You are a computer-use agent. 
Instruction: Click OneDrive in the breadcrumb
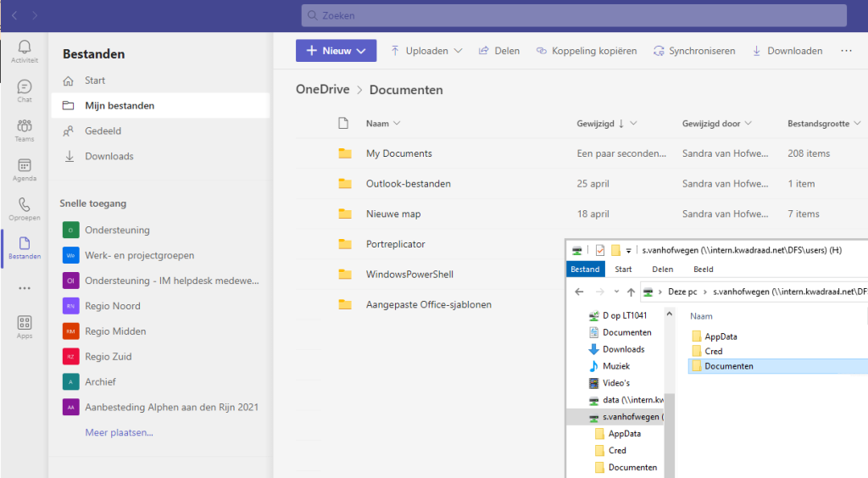click(323, 89)
